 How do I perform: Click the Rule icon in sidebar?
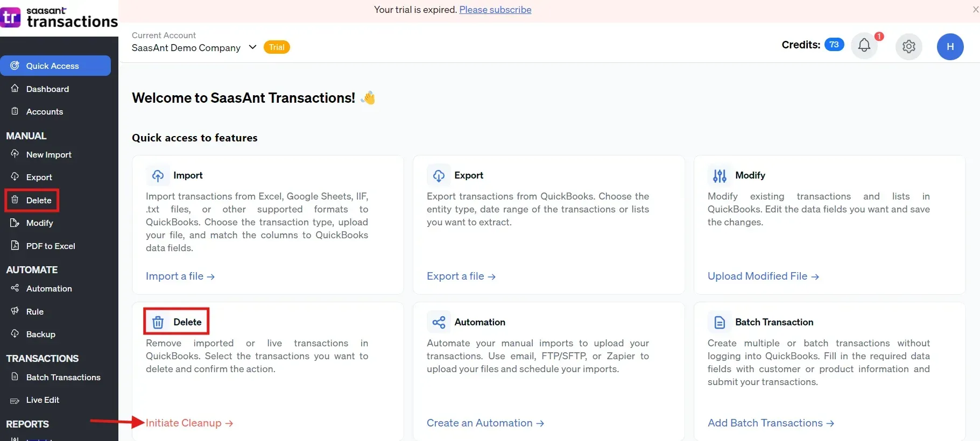pyautogui.click(x=15, y=311)
